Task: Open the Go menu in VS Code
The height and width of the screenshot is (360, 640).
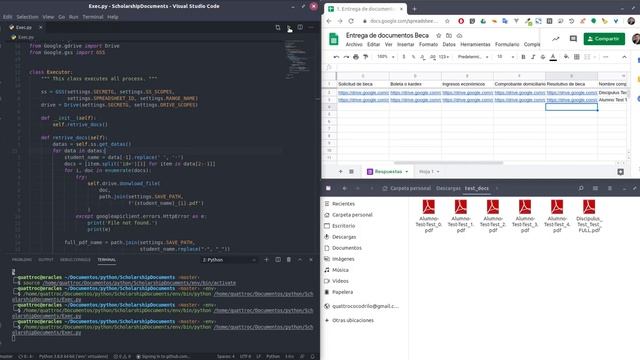Action: [62, 17]
